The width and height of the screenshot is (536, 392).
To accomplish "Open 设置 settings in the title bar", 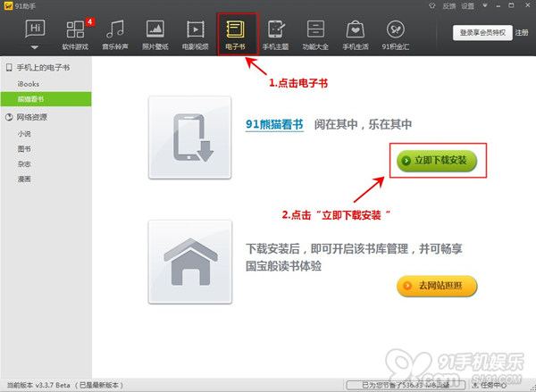I will click(467, 6).
